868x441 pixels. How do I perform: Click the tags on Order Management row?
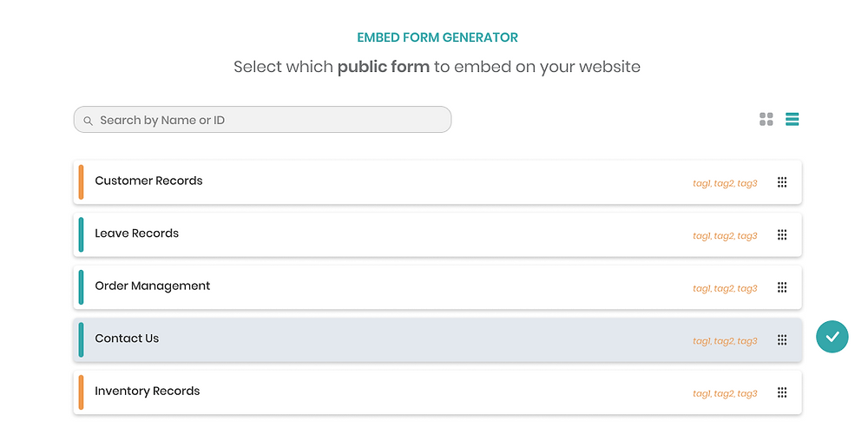725,288
